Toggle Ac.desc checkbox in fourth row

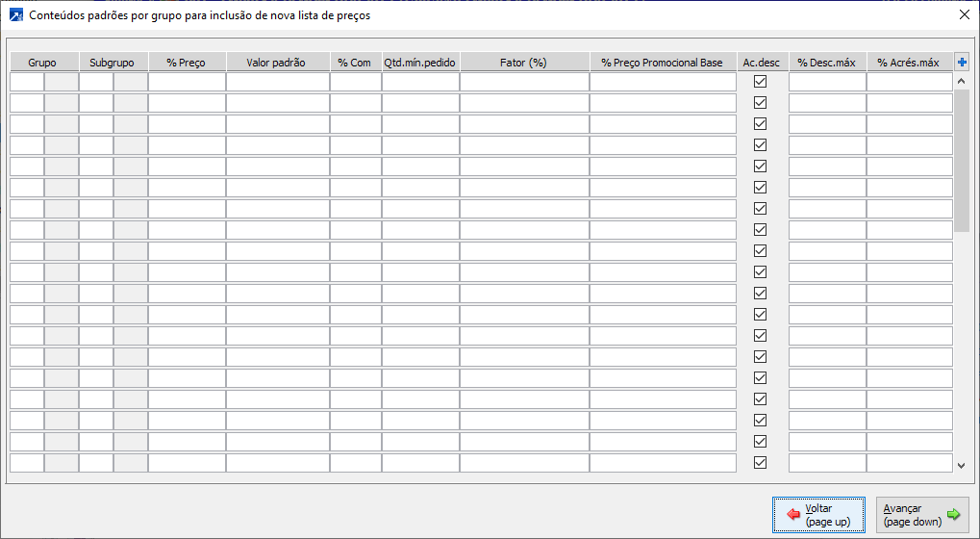click(760, 145)
